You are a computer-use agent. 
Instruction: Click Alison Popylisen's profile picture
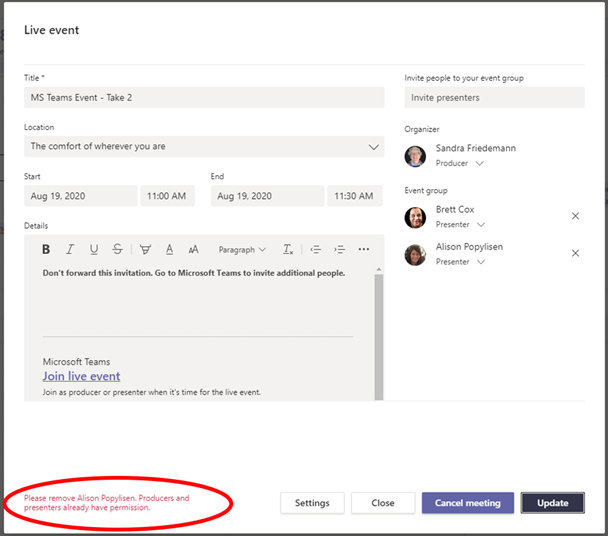click(x=415, y=255)
